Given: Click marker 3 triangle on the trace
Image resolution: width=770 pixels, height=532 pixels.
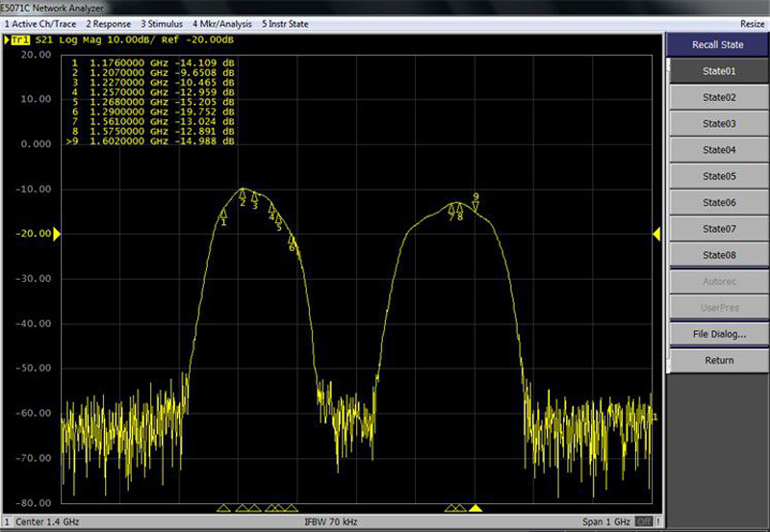Looking at the screenshot, I should [254, 197].
